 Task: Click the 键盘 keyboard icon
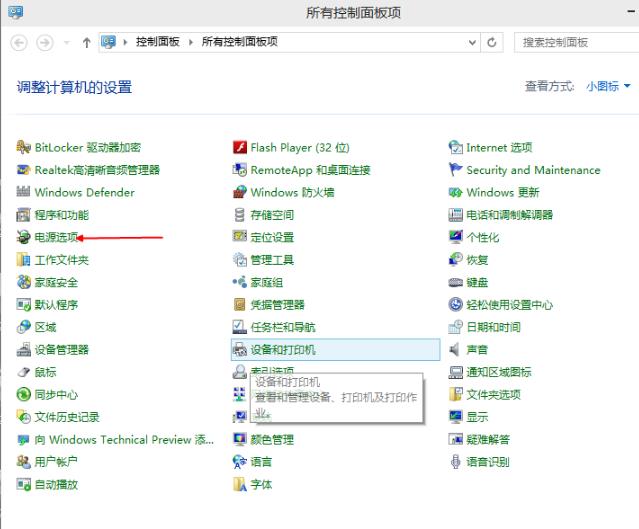tap(456, 283)
